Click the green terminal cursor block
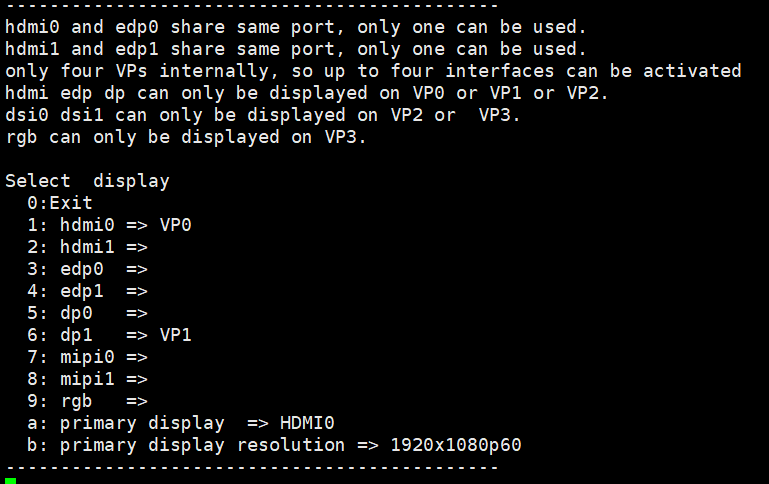This screenshot has height=484, width=769. point(10,481)
